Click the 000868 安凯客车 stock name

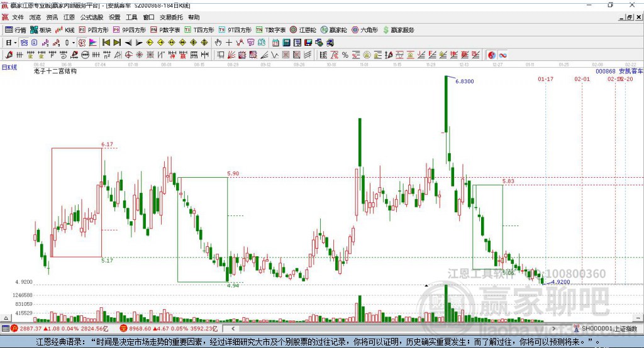point(619,71)
